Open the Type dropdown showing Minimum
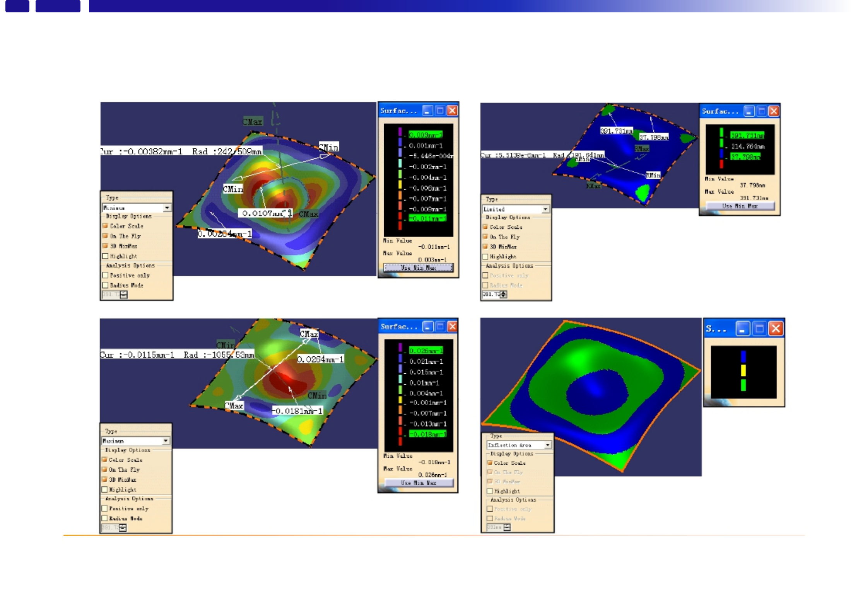Screen dimensions: 868x613 [x=167, y=208]
